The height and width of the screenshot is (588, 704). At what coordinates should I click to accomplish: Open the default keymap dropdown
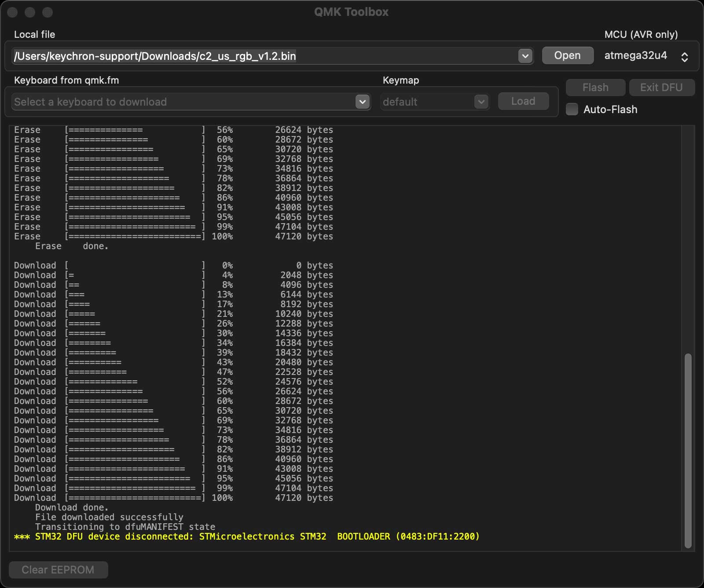[x=435, y=102]
